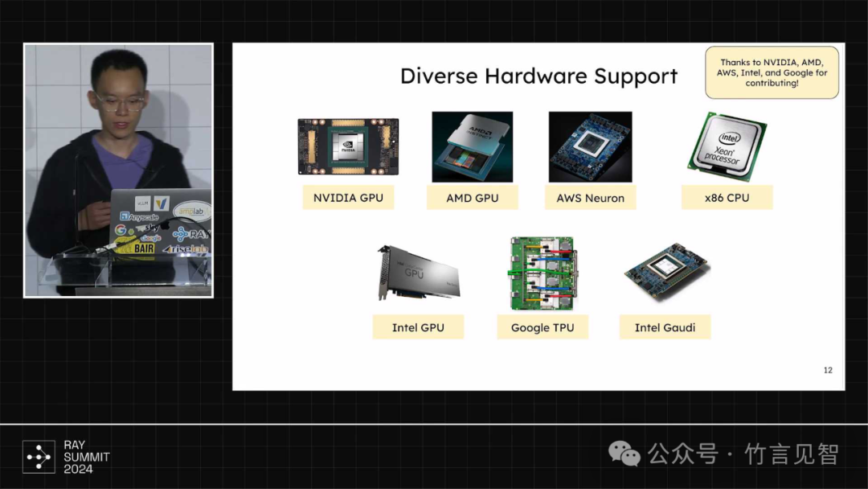
Task: Click the "Diverse Hardware Support" slide title
Action: tap(538, 76)
